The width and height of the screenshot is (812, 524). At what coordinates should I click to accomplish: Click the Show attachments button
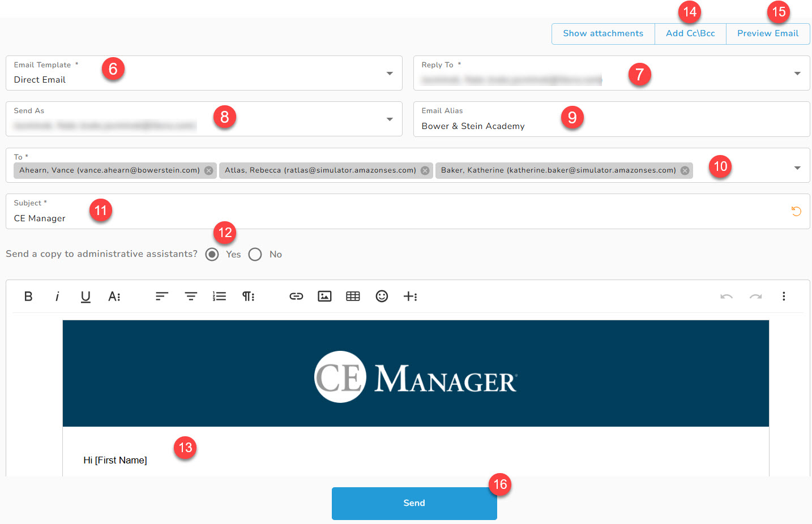[603, 33]
